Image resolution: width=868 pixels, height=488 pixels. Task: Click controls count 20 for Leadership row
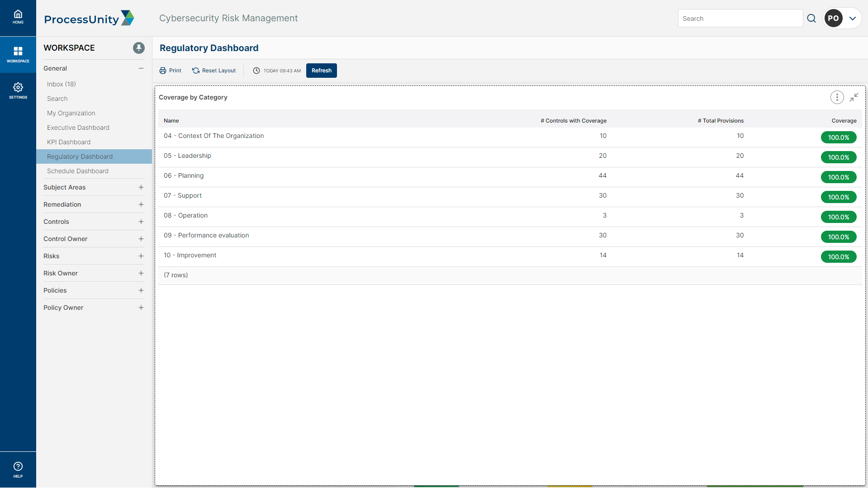coord(602,156)
